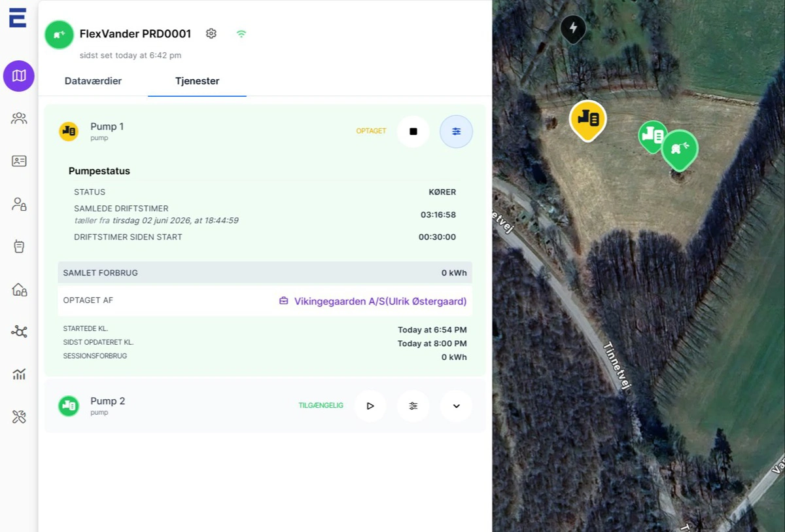Expand Pump 2 details chevron
Image resolution: width=785 pixels, height=532 pixels.
click(x=456, y=406)
